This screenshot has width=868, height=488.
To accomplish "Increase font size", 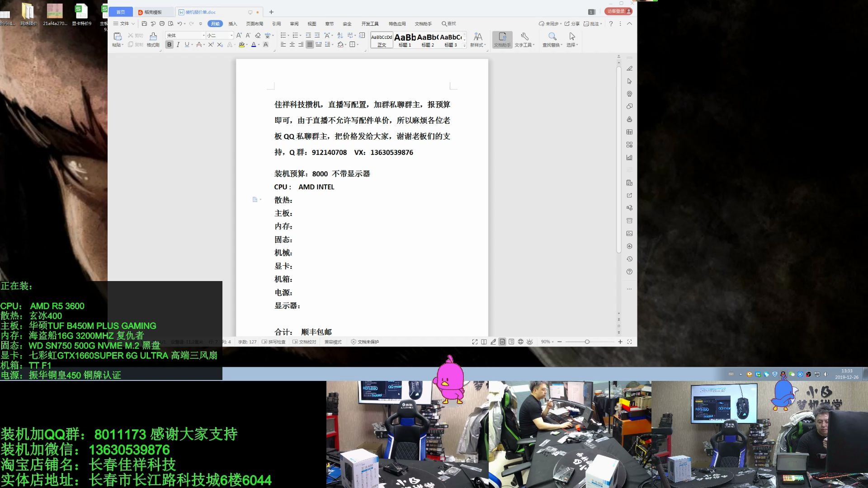I will click(239, 35).
